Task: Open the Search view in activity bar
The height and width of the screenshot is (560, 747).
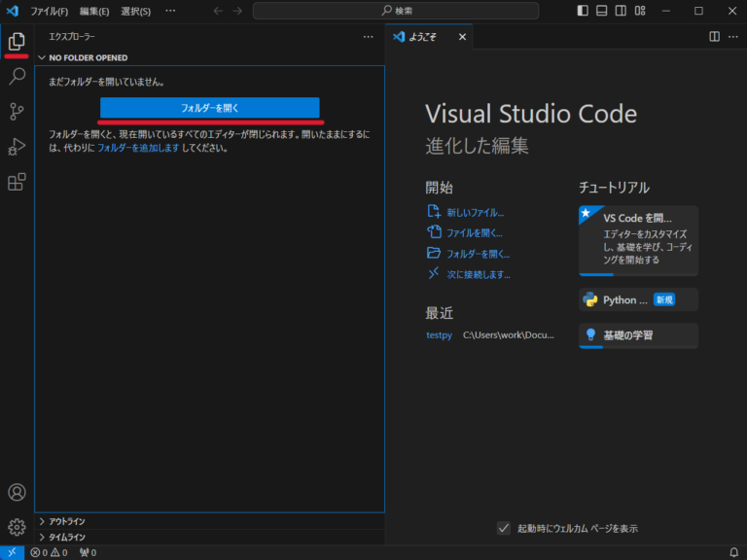Action: pos(17,76)
